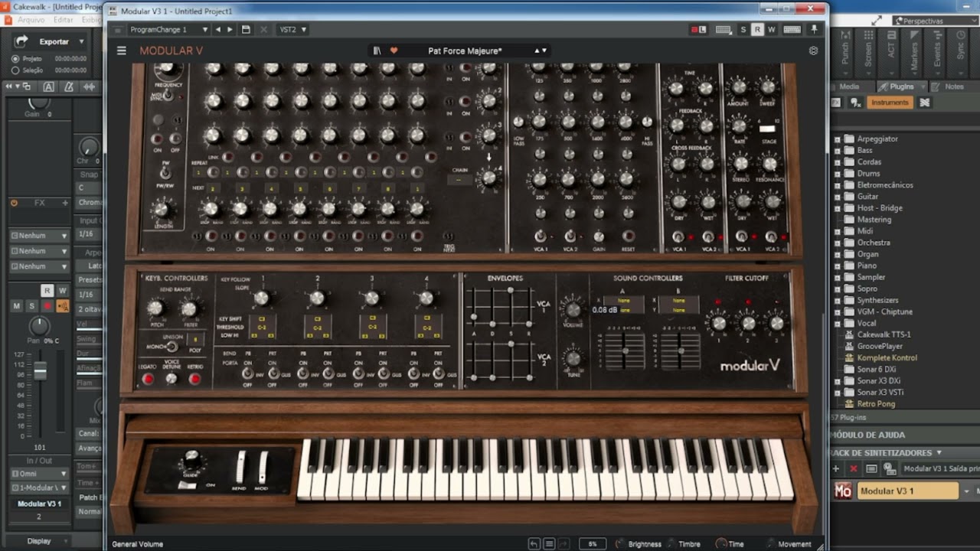
Task: Toggle the red L button in plugin toolbar
Action: click(698, 29)
